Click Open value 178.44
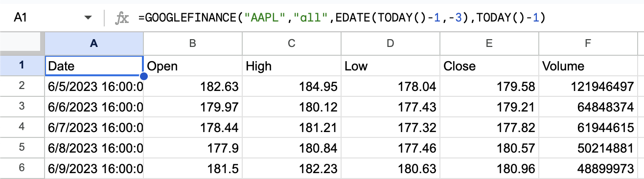The width and height of the screenshot is (644, 179). click(x=193, y=128)
